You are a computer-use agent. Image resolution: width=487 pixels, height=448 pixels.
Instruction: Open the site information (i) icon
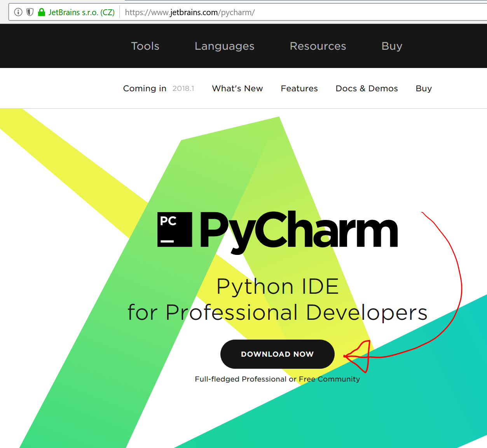(x=17, y=12)
